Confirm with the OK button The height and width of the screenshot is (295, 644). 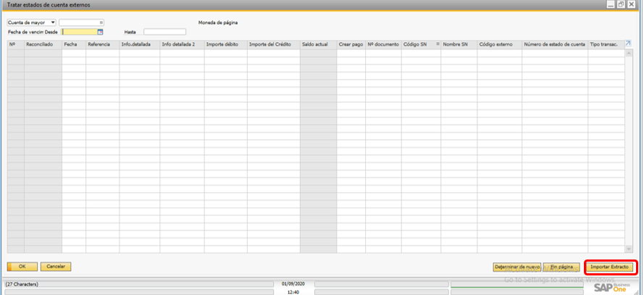(22, 267)
